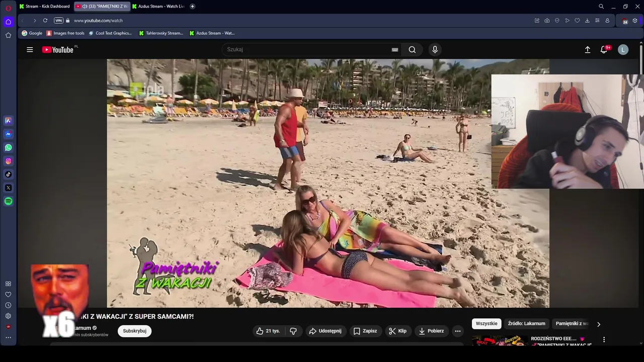
Task: Dislike the video
Action: pos(293,331)
